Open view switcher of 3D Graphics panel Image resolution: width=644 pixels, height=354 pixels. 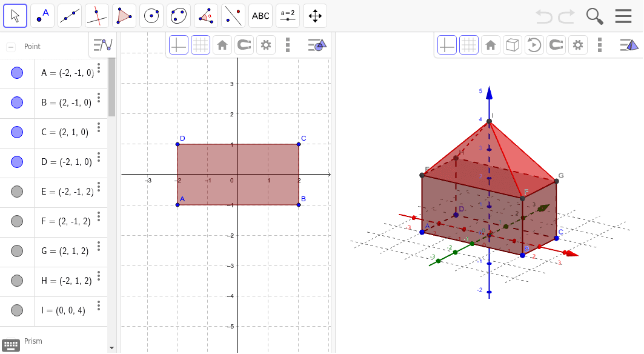(629, 45)
